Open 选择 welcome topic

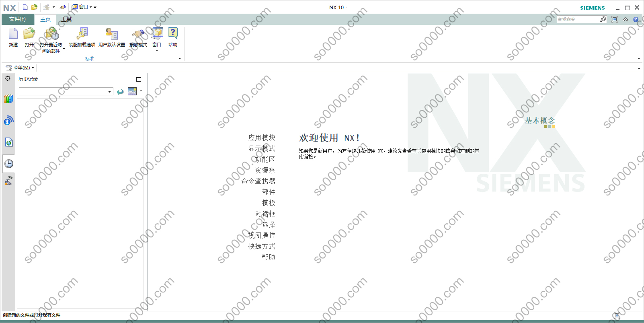(x=269, y=224)
